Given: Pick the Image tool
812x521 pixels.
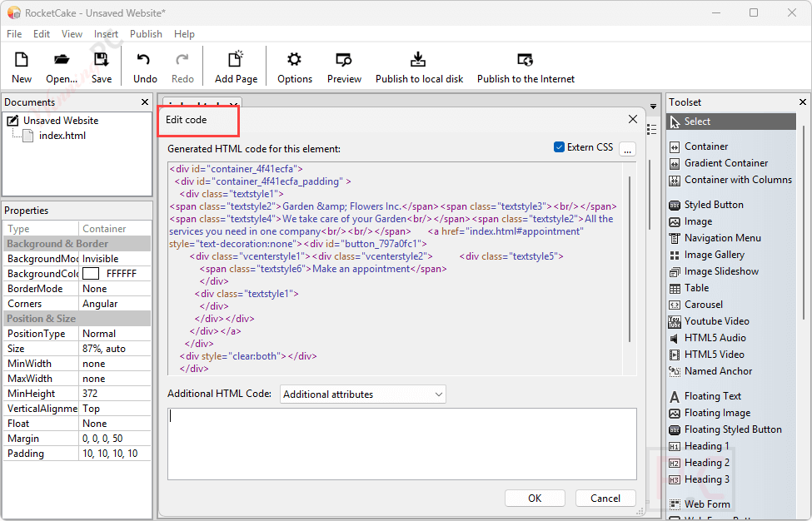Looking at the screenshot, I should [690, 221].
